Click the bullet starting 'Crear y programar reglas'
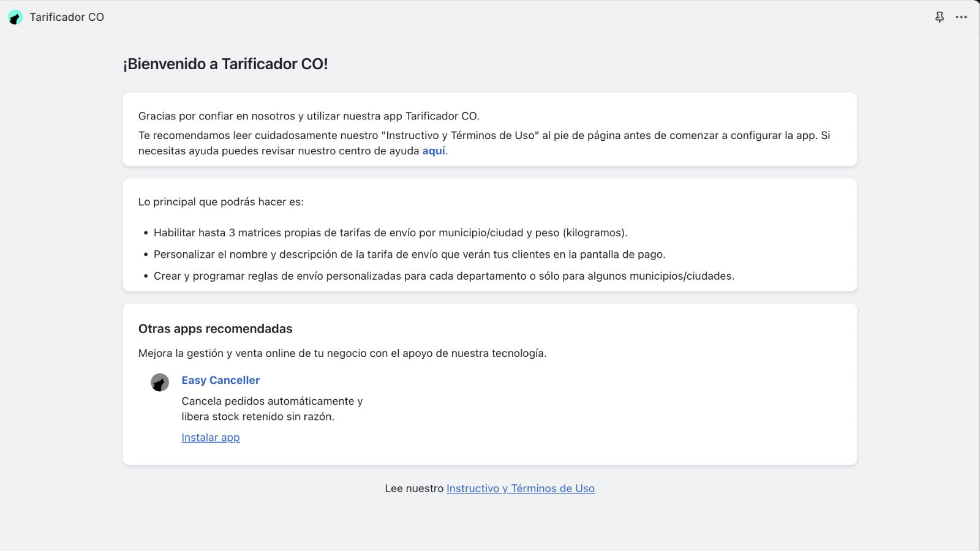Screen dimensions: 980x551 click(444, 276)
